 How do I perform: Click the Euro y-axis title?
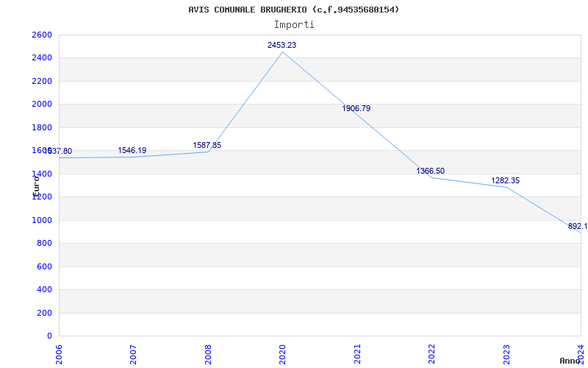coord(36,187)
